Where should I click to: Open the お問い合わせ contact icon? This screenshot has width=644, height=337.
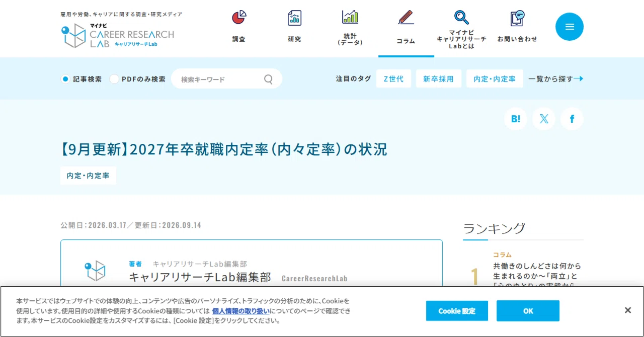(x=517, y=18)
